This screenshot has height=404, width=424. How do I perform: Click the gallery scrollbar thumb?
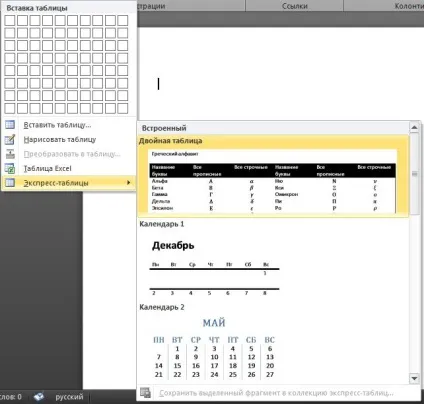click(x=414, y=174)
